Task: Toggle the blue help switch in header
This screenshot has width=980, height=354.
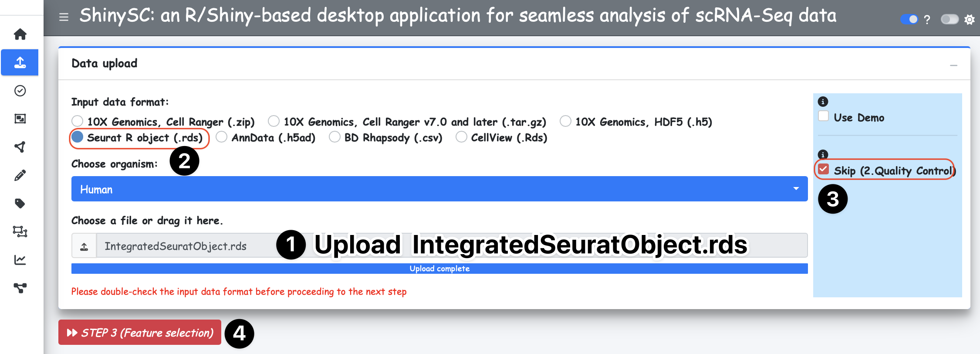Action: pyautogui.click(x=909, y=19)
